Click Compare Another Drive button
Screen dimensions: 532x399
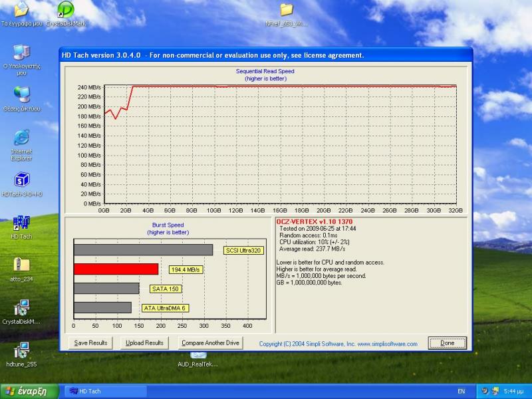coord(210,343)
